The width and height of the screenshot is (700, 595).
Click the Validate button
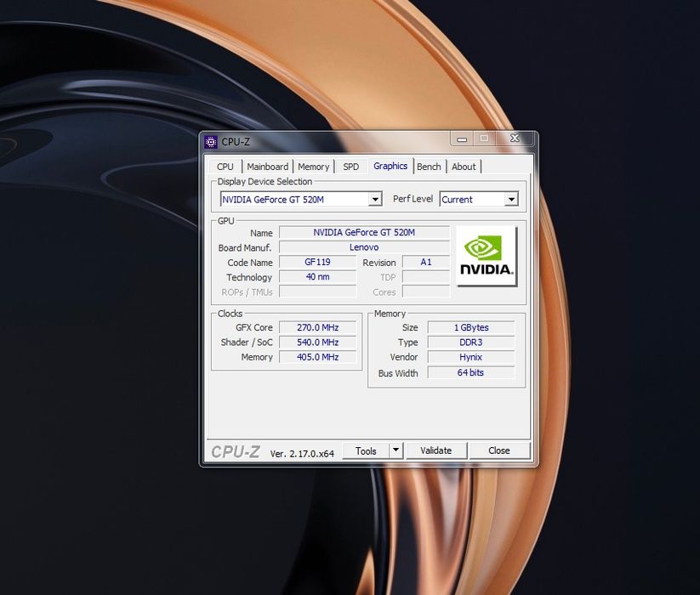436,450
